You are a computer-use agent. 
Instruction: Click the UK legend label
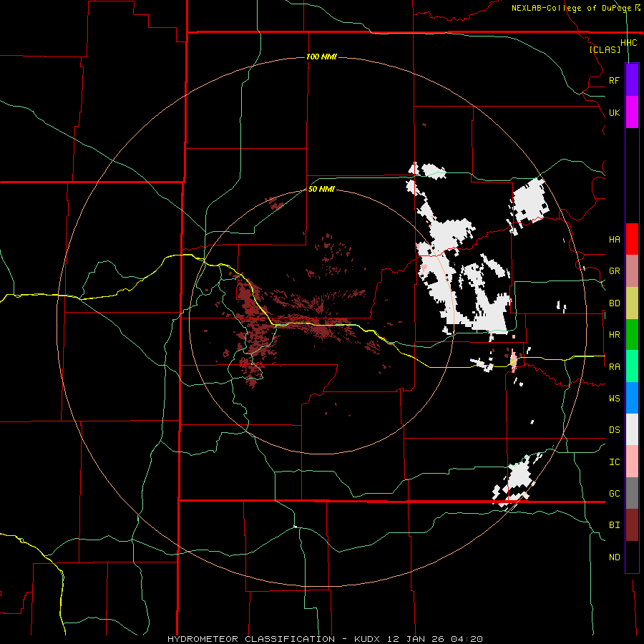tap(614, 112)
